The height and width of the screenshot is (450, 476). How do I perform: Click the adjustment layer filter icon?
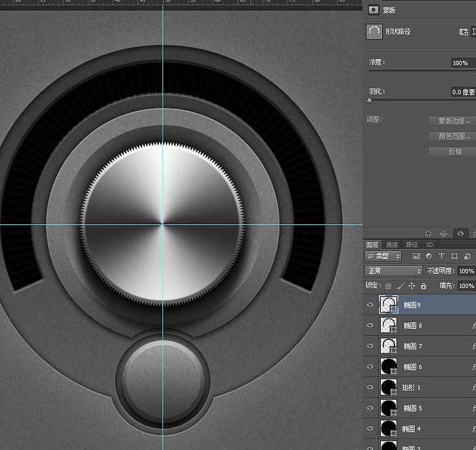(x=428, y=256)
